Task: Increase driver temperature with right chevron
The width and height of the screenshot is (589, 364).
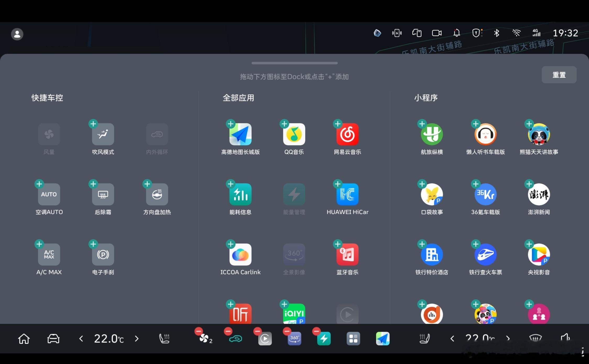Action: (x=137, y=339)
